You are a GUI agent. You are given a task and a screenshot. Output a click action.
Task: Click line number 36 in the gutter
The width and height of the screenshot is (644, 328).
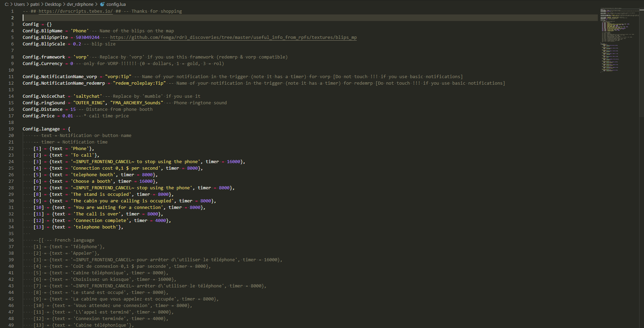click(11, 240)
